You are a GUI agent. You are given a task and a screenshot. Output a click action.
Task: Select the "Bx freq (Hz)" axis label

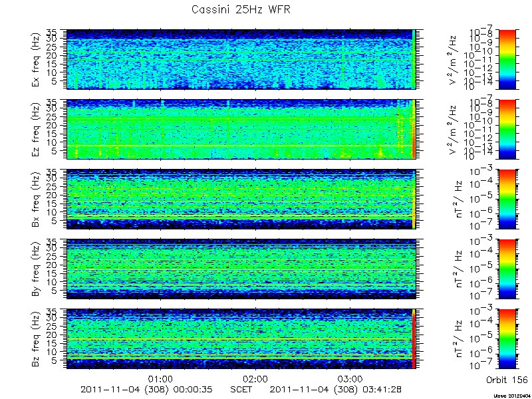click(36, 199)
